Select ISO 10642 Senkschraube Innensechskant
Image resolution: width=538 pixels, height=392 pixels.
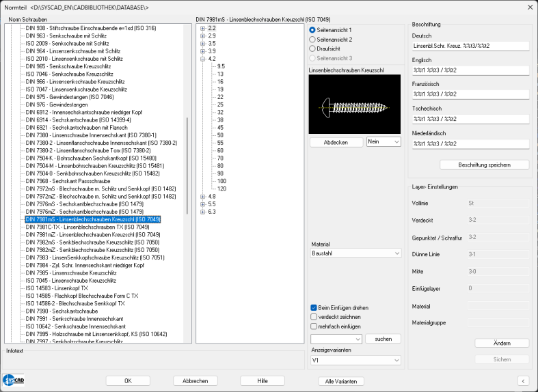(x=75, y=326)
